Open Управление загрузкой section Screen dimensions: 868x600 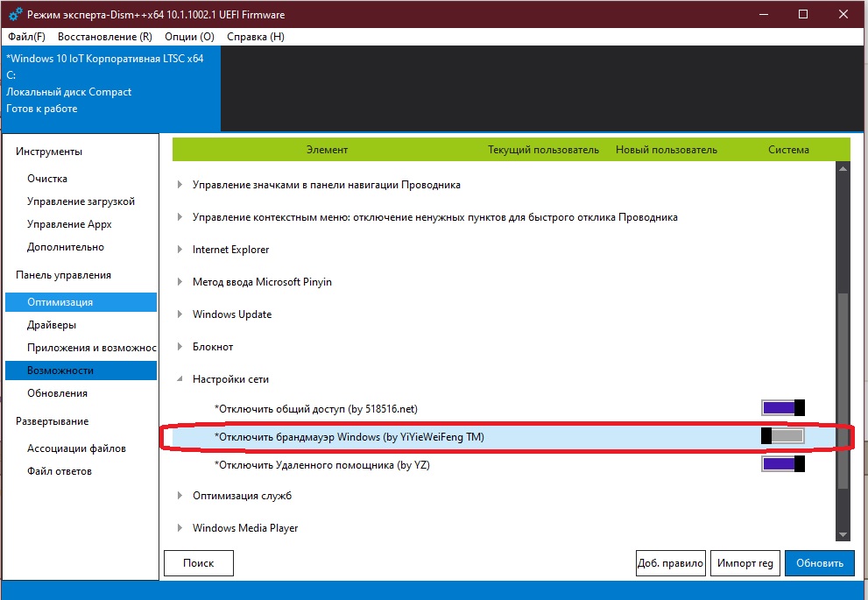(81, 201)
